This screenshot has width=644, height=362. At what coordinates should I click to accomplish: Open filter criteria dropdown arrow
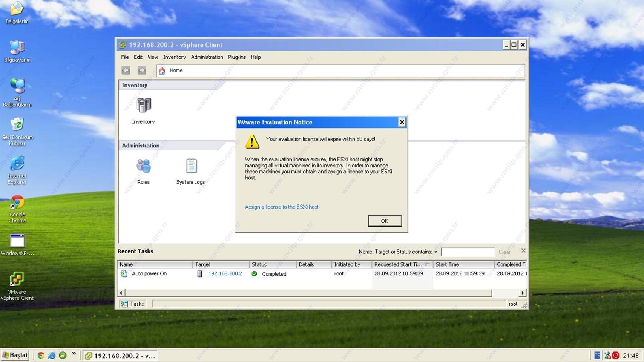[436, 252]
